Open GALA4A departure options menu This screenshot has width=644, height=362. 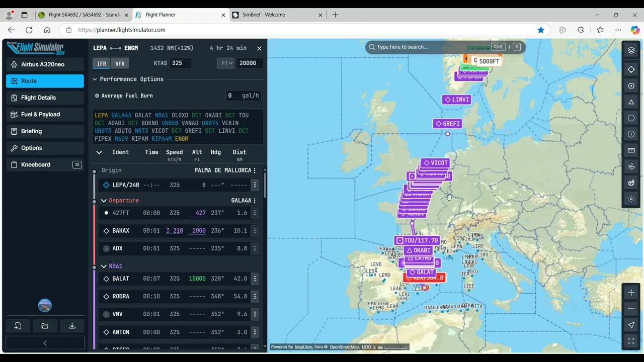[x=255, y=201]
